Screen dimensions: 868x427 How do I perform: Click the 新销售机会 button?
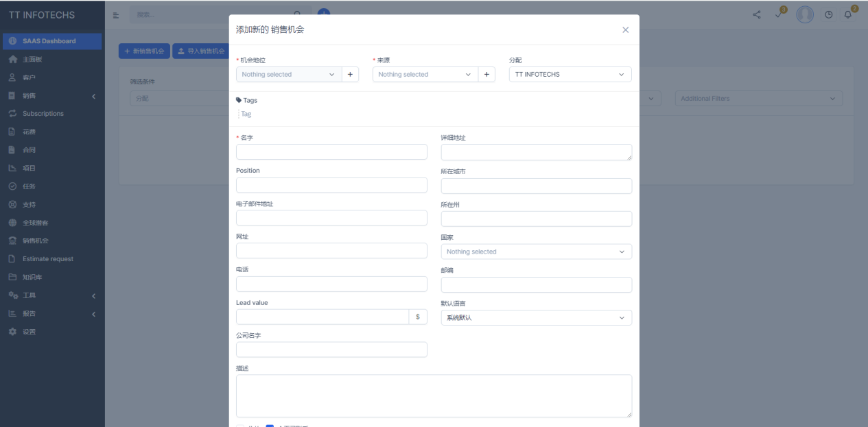pyautogui.click(x=144, y=51)
